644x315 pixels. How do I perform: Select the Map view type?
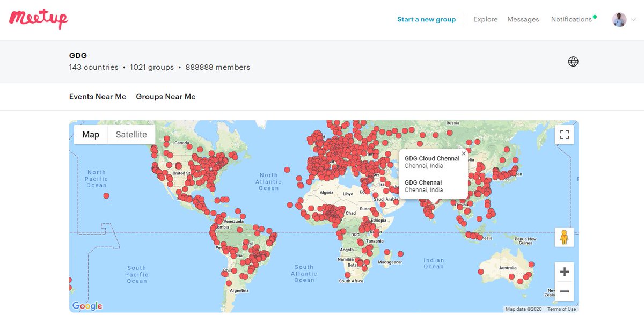coord(91,135)
